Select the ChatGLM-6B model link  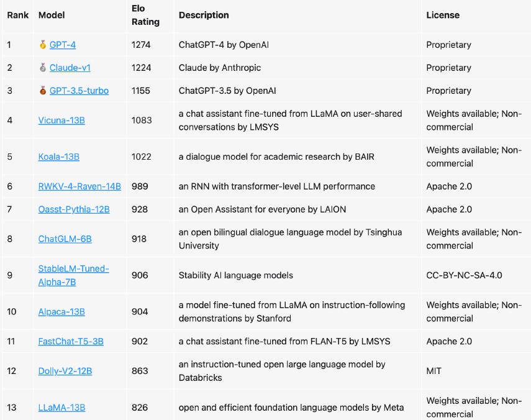pyautogui.click(x=65, y=239)
